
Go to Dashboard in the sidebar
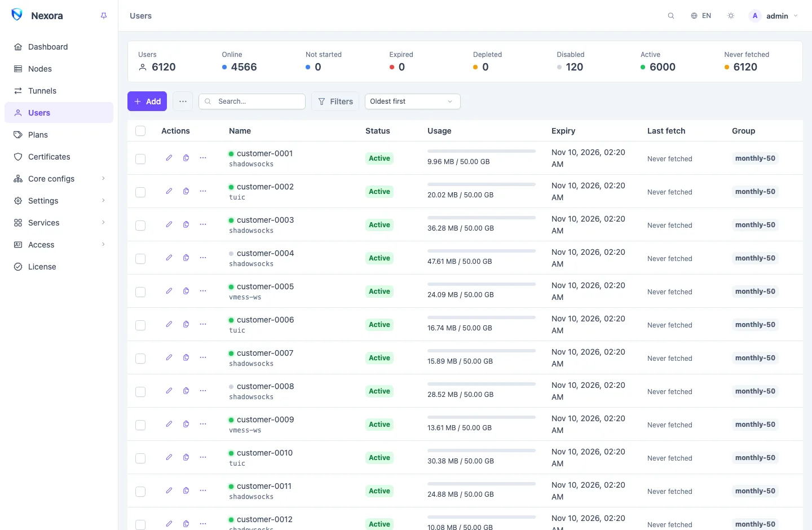59,47
